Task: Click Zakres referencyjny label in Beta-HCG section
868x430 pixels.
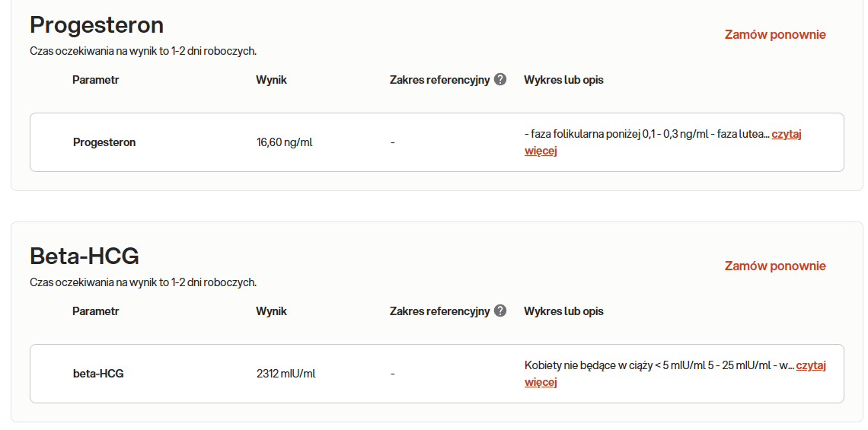Action: tap(439, 311)
